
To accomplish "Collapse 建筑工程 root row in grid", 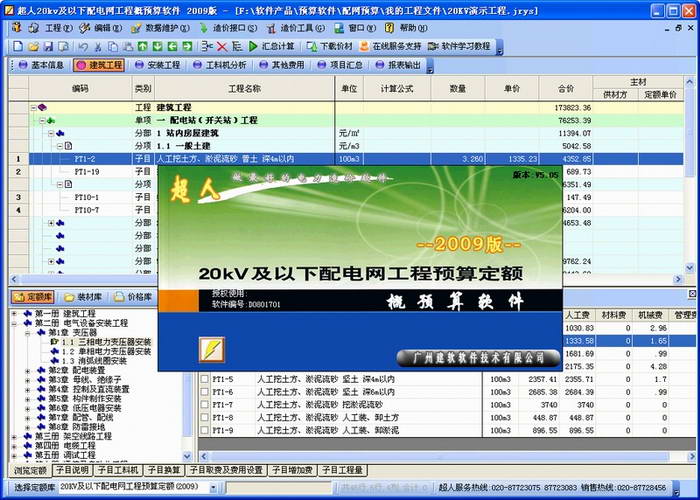I will coord(33,108).
